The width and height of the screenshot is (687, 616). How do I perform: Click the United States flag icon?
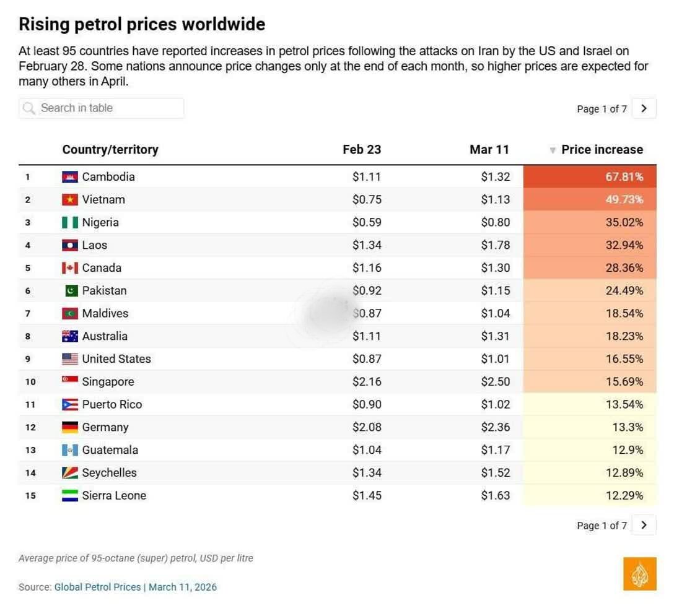tap(70, 359)
